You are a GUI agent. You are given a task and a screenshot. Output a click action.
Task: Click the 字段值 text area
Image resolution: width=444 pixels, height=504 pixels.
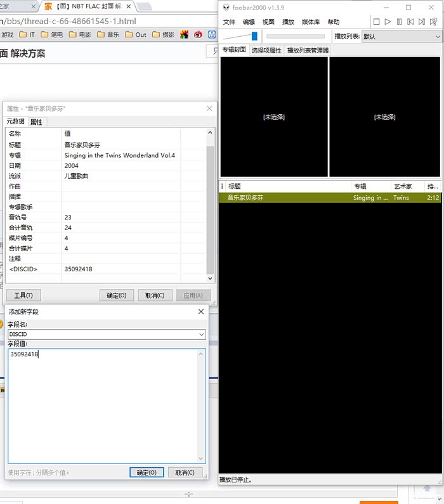107,406
